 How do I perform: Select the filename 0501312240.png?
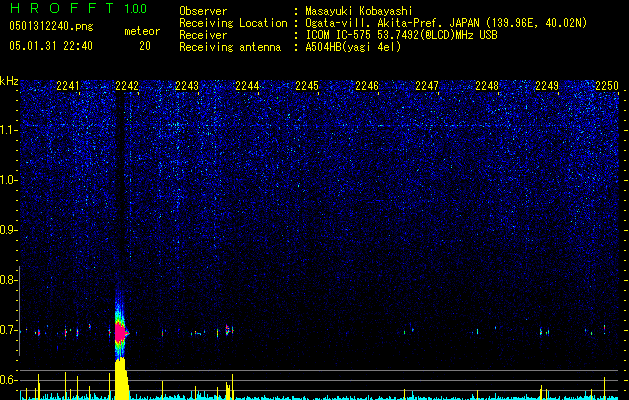pyautogui.click(x=51, y=26)
